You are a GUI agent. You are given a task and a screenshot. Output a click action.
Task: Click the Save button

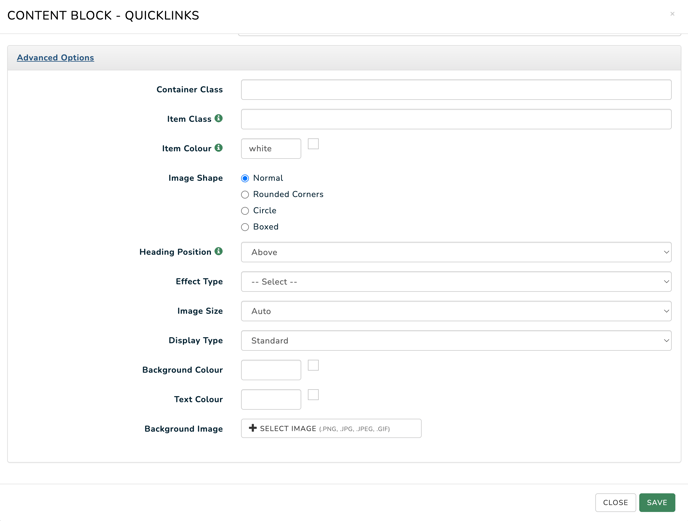click(x=657, y=503)
